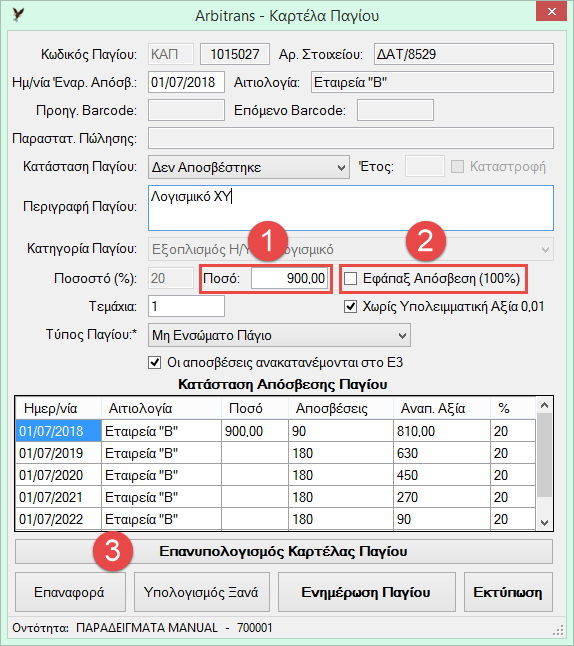Viewport: 574px width, 646px height.
Task: Close the Καρτέλα Παγίου window
Action: click(x=552, y=12)
